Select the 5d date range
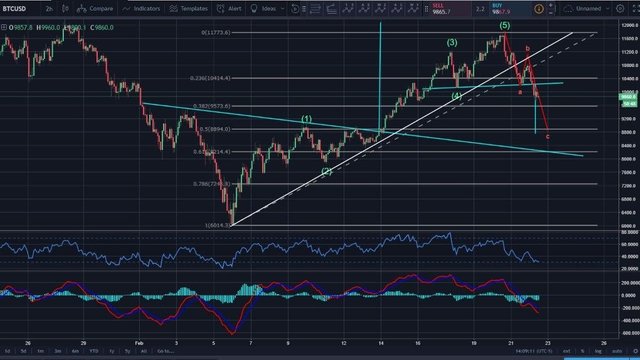640x360 pixels. point(24,351)
